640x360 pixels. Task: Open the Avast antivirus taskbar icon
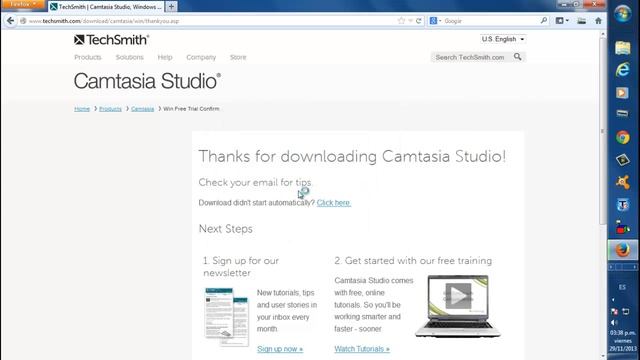pos(623,182)
